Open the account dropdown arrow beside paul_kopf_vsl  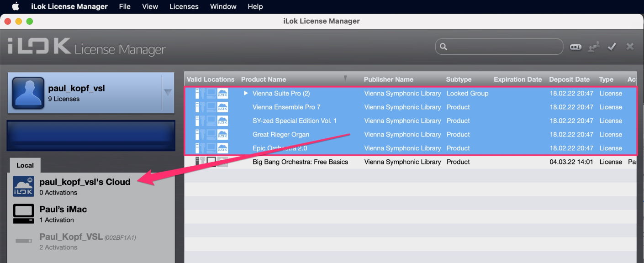coord(168,92)
